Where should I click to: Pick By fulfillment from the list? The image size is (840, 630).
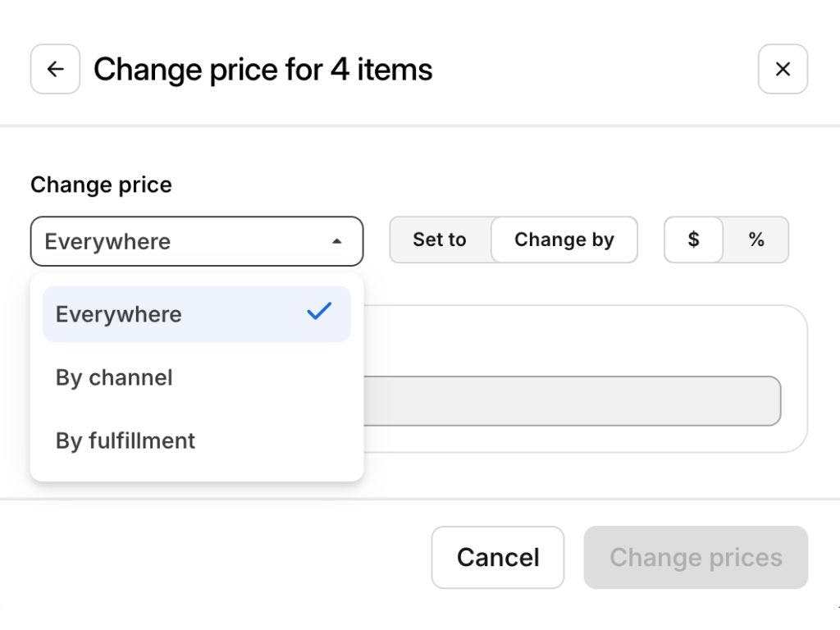tap(126, 441)
